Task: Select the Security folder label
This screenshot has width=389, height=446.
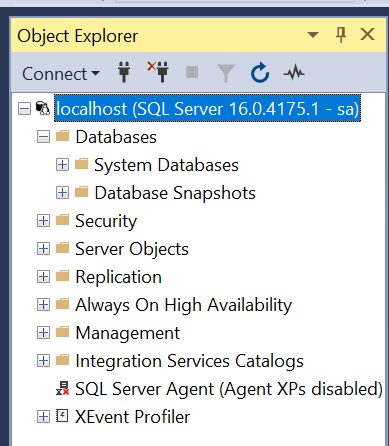Action: pyautogui.click(x=106, y=221)
